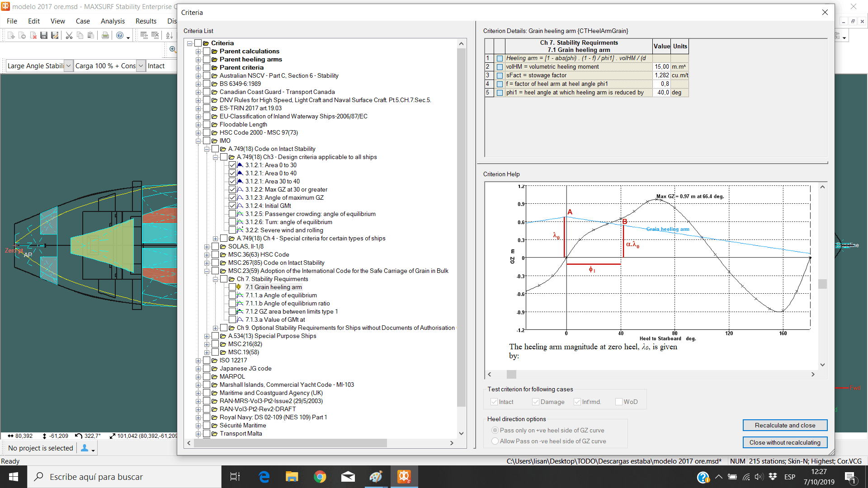Open the Case menu
Image resolution: width=868 pixels, height=488 pixels.
83,21
